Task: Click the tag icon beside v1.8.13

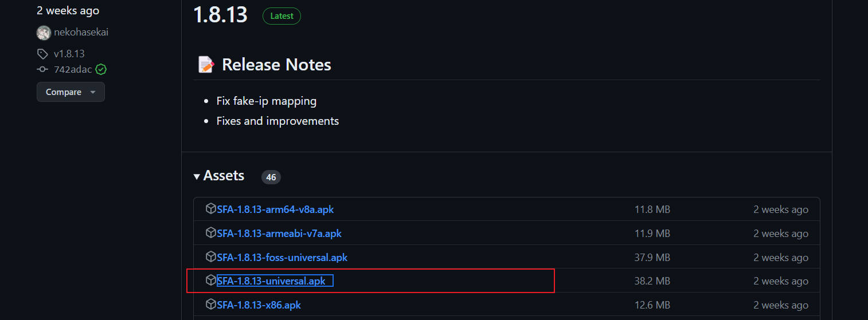Action: (x=42, y=54)
